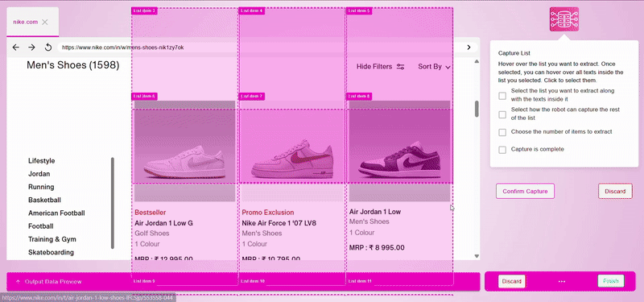This screenshot has width=644, height=302.
Task: Expand the Output Data Preview panel
Action: (243, 282)
